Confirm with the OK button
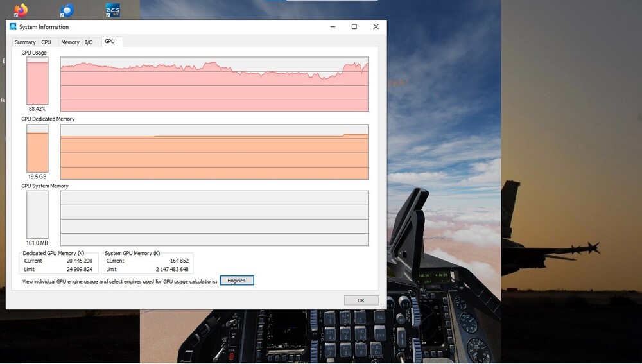Screen dimensions: 642x364 361,300
